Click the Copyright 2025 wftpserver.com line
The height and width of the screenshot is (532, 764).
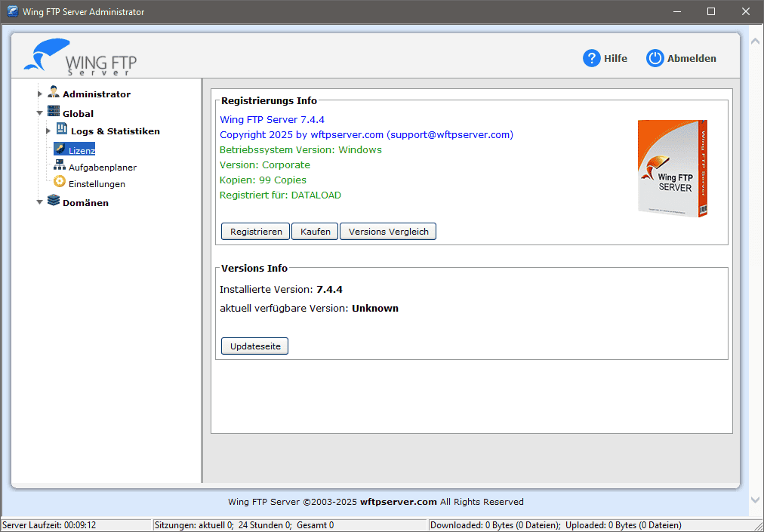coord(366,134)
